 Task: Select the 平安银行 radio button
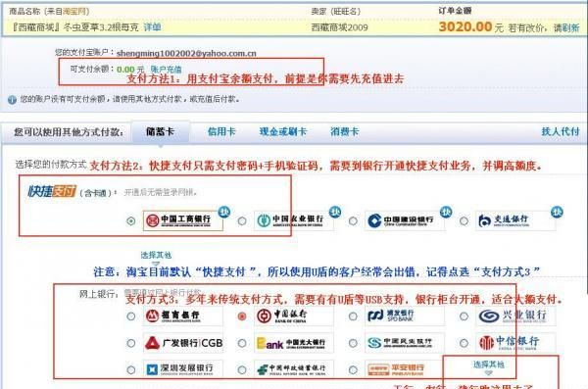[x=353, y=369]
